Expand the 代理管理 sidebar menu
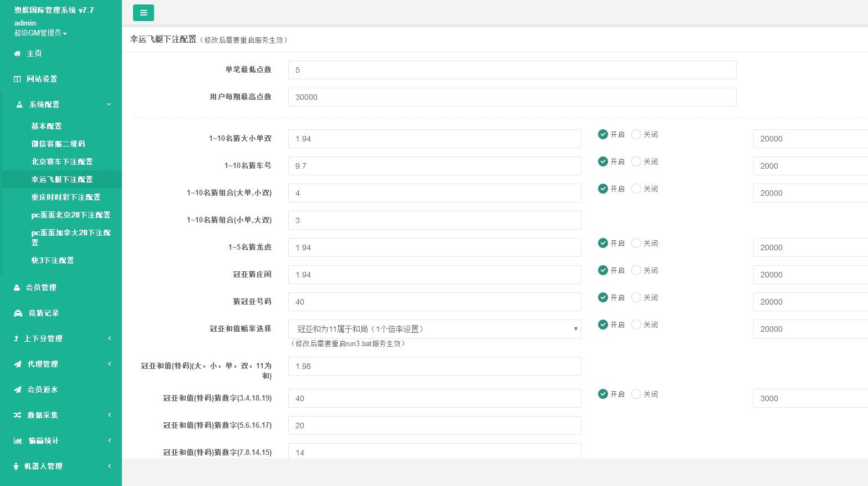The height and width of the screenshot is (486, 868). [61, 364]
